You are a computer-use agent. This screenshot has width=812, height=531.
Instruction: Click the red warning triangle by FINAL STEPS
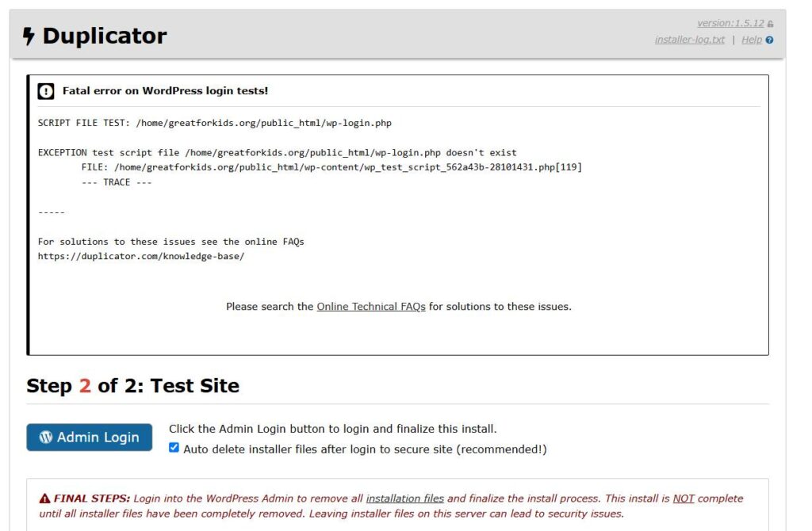click(45, 499)
